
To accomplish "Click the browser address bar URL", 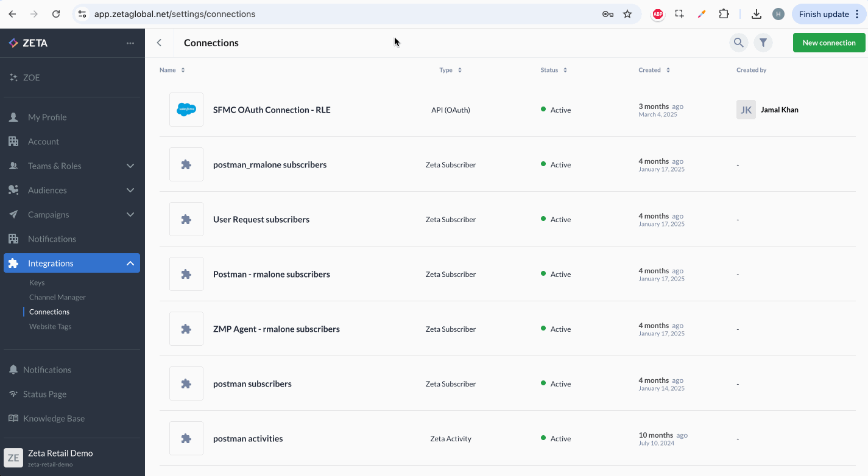I will 175,14.
